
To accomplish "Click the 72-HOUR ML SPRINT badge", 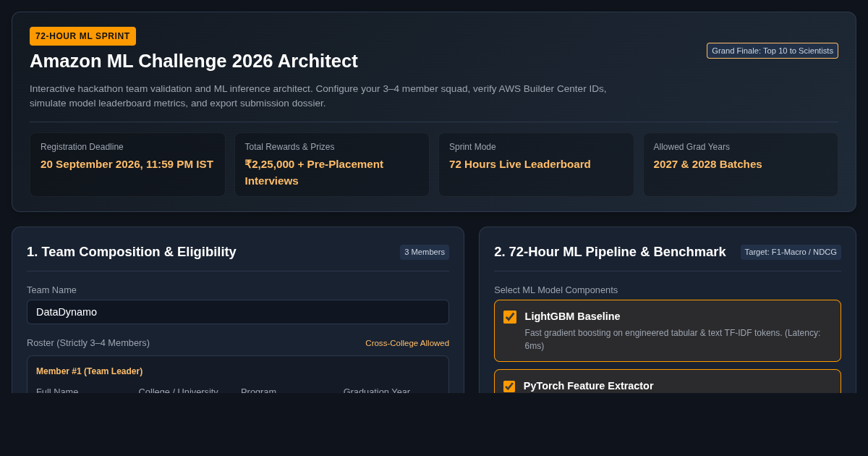I will pos(82,36).
